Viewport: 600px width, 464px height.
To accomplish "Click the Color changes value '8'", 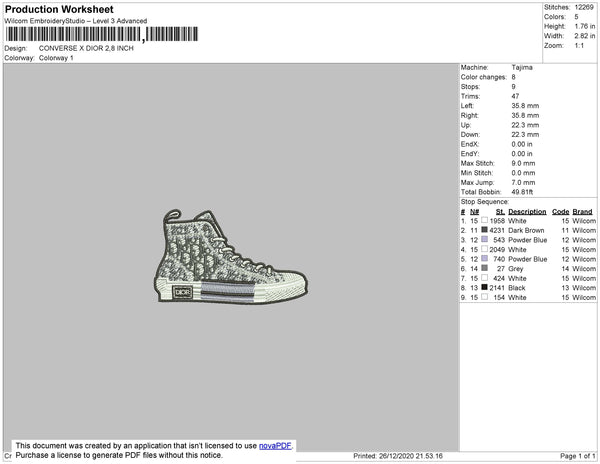I will tap(514, 77).
